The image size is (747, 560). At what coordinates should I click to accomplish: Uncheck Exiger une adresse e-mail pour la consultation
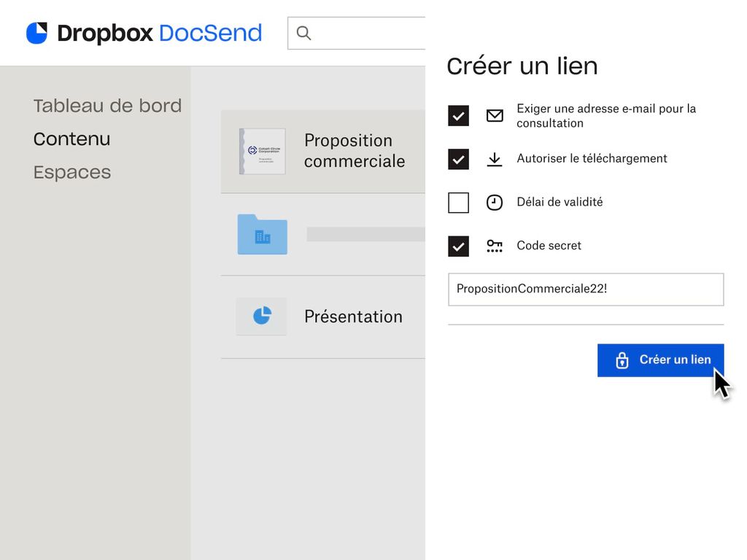point(458,115)
